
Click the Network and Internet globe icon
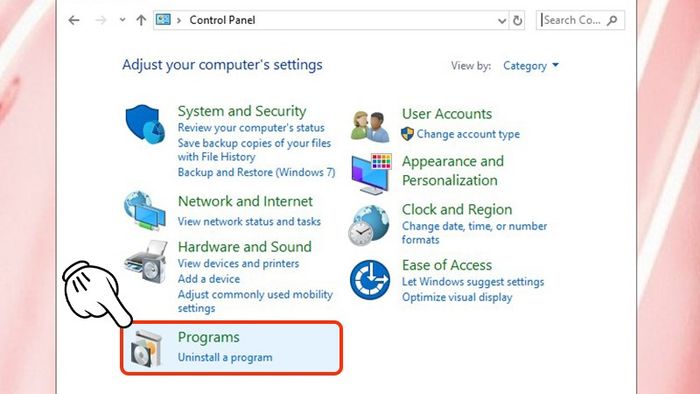click(145, 211)
